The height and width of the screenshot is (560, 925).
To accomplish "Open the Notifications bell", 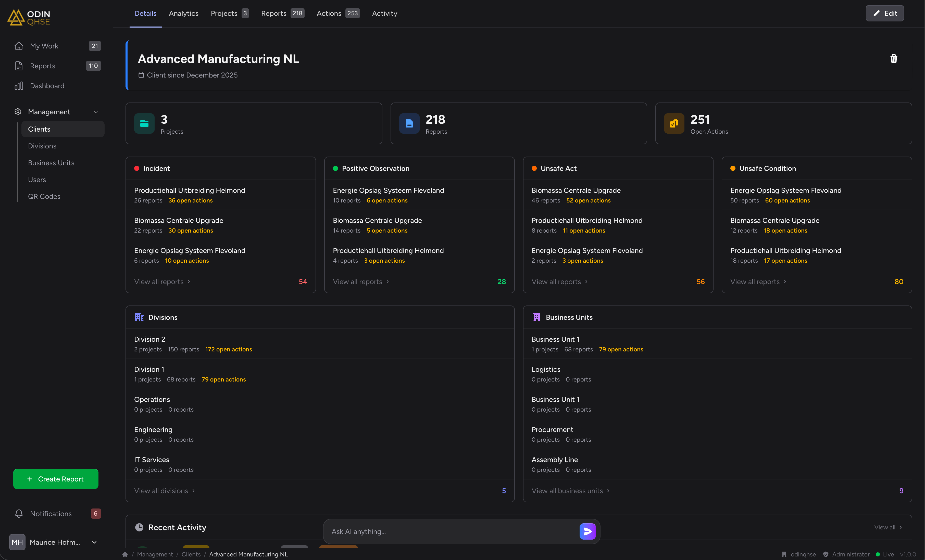I will click(19, 513).
